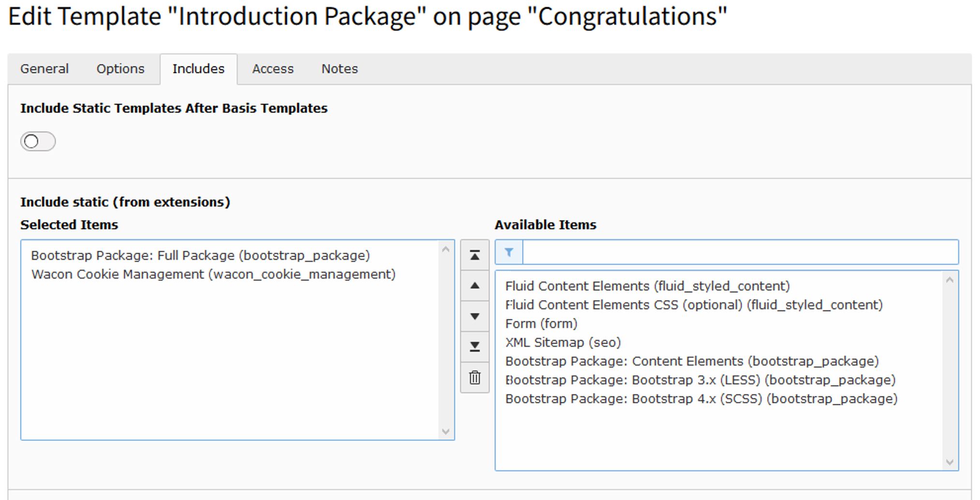Switch to the Notes tab
Image resolution: width=980 pixels, height=500 pixels.
(x=339, y=69)
